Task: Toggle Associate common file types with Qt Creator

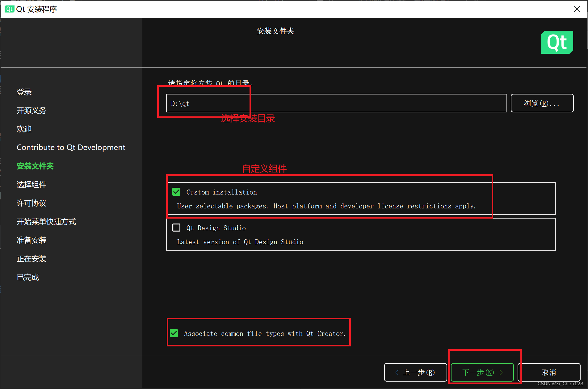Action: (x=174, y=333)
